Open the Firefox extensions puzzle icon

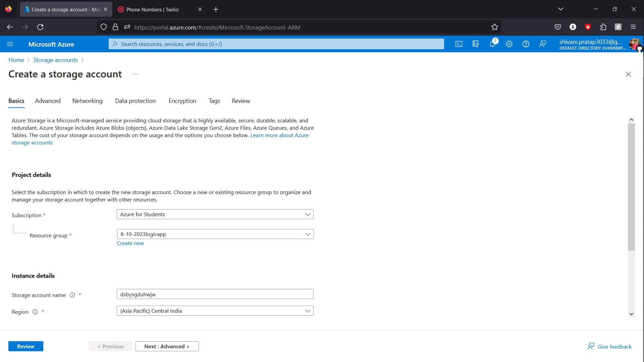tap(603, 27)
